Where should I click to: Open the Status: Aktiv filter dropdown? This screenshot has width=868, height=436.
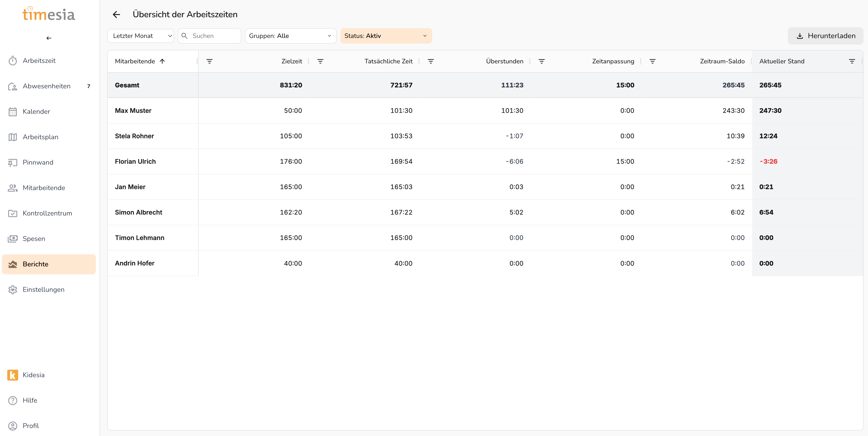[x=386, y=36]
